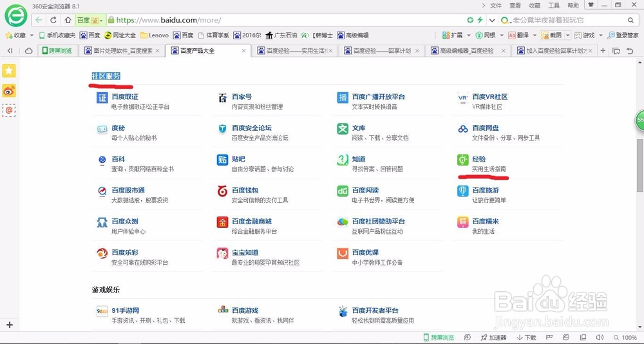
Task: Click the sidebar favorites star icon
Action: 9,71
